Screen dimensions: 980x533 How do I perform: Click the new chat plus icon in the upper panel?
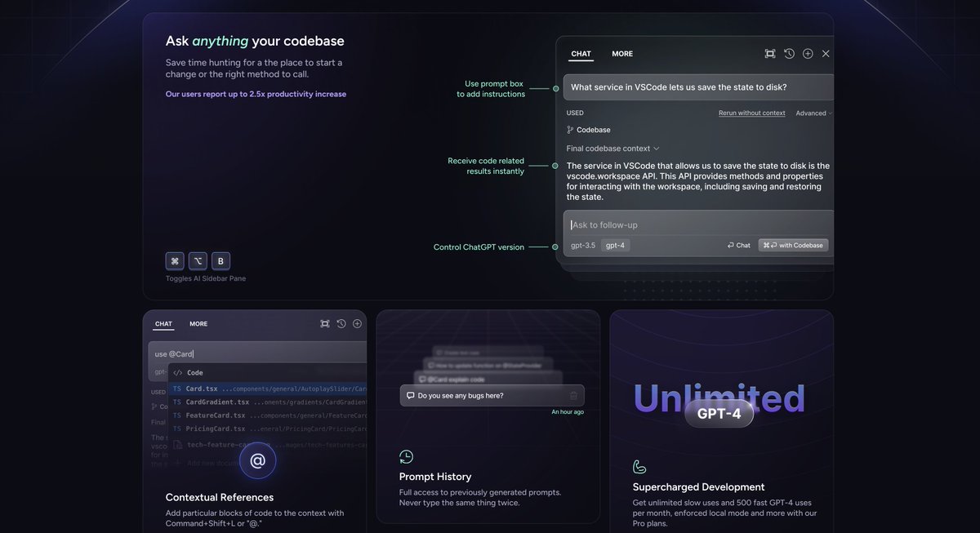[808, 54]
